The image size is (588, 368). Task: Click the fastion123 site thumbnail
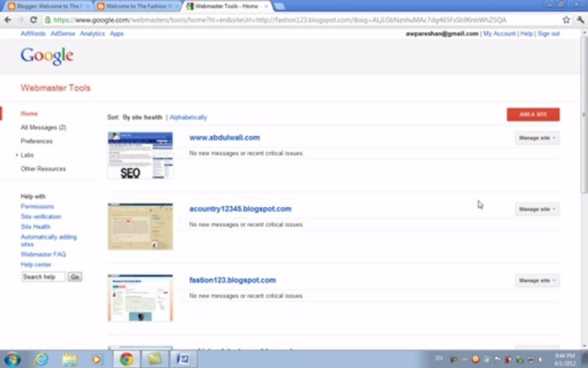click(x=140, y=298)
